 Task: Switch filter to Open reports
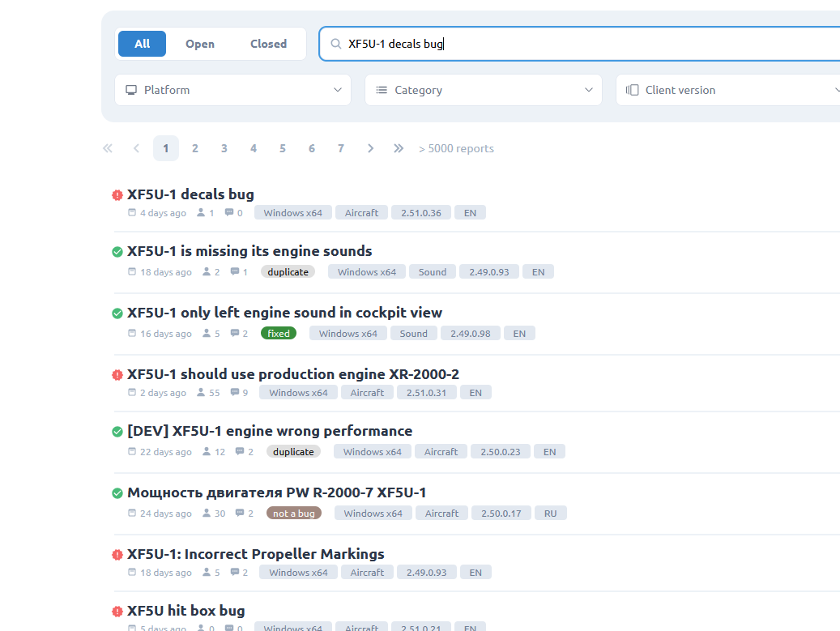pyautogui.click(x=200, y=44)
